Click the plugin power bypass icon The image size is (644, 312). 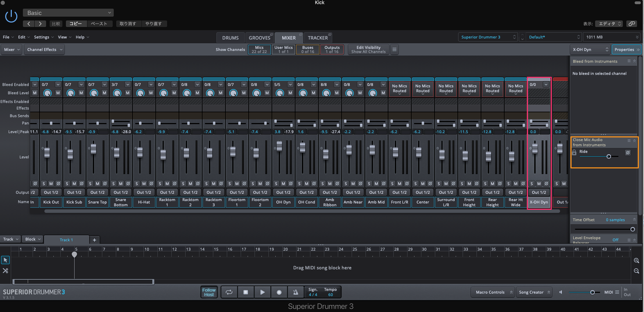tap(11, 16)
